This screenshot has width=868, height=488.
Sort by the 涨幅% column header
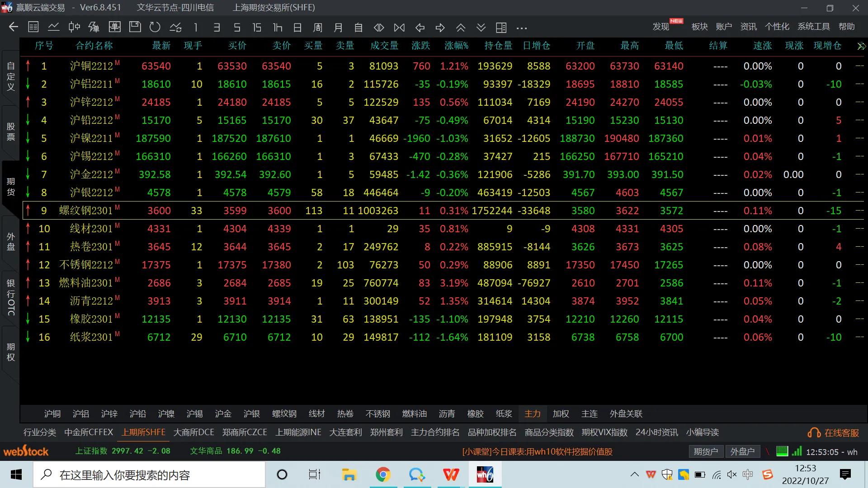[456, 46]
